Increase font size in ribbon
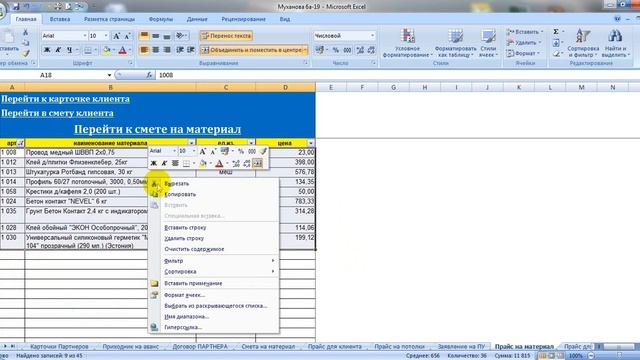This screenshot has height=360, width=640. click(x=117, y=36)
